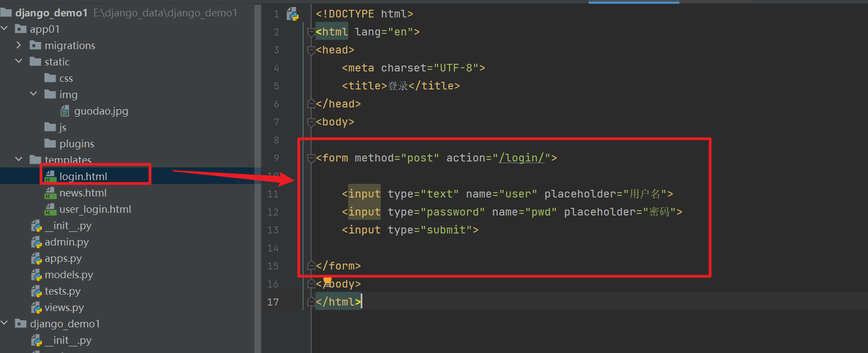Open user_login.html in the project tree
The width and height of the screenshot is (868, 353).
pos(95,210)
